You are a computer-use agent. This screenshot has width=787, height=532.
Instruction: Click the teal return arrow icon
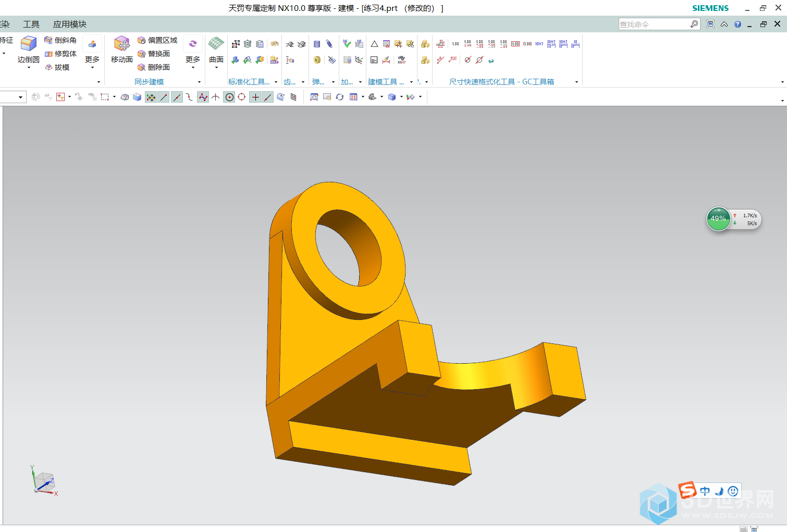coord(491,60)
